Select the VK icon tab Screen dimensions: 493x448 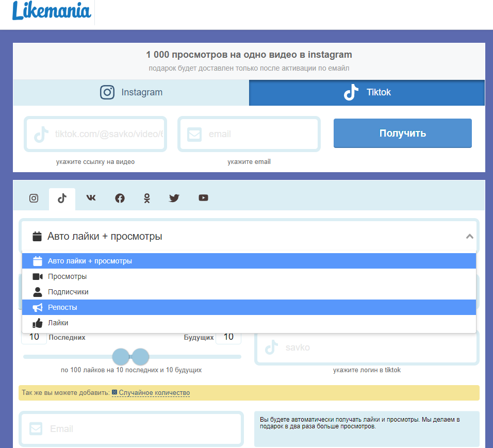tap(91, 198)
